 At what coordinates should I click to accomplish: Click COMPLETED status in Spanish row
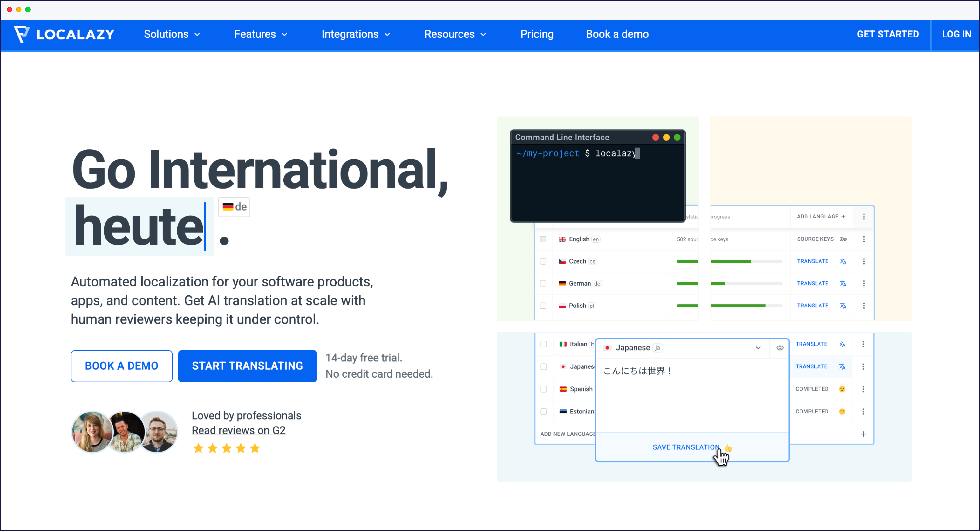[x=812, y=389]
